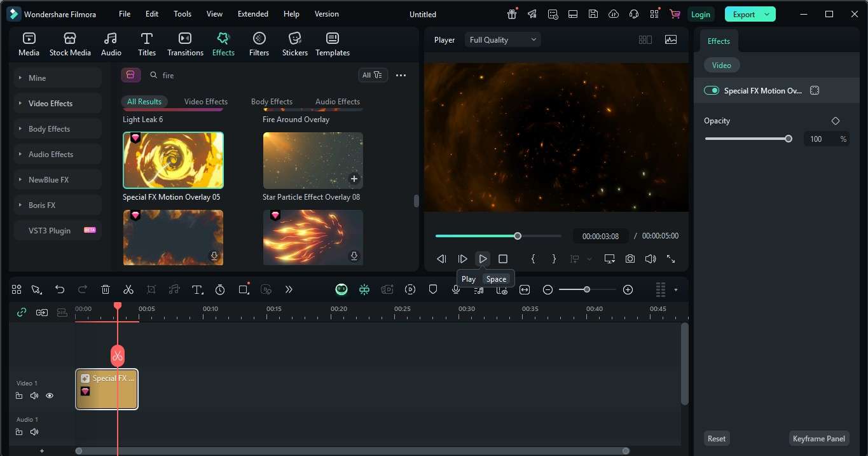Stop playback with square button

[x=503, y=259]
